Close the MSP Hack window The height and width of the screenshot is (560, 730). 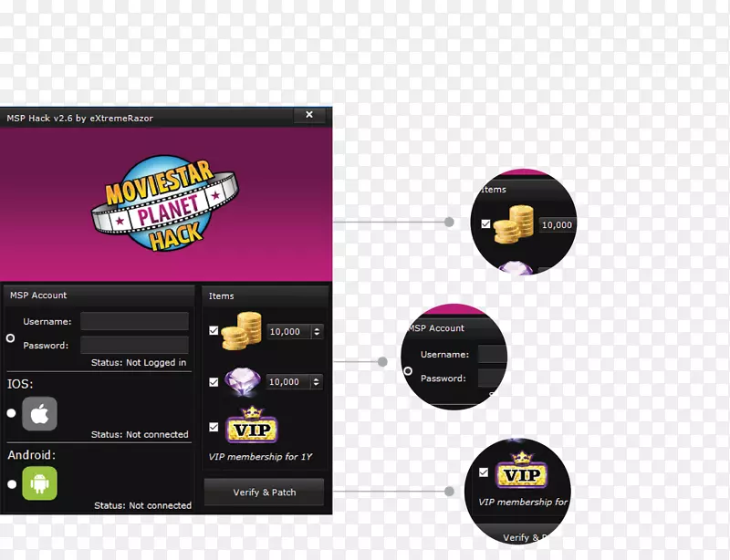click(309, 115)
